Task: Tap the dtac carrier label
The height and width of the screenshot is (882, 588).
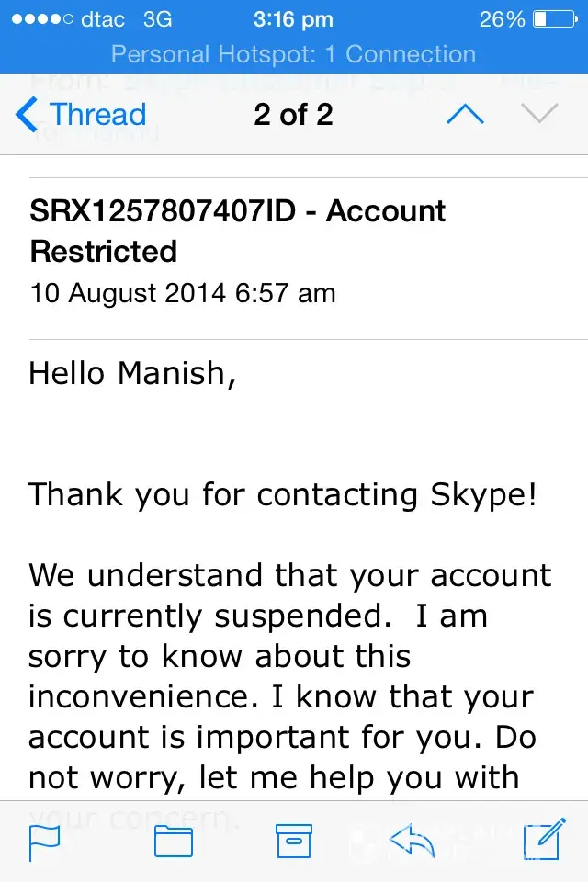Action: [103, 18]
